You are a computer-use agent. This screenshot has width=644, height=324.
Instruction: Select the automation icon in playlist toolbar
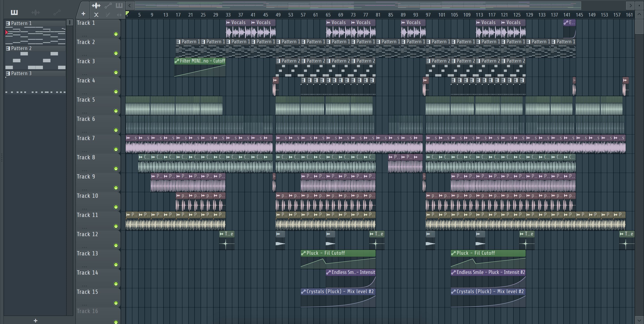coord(108,6)
